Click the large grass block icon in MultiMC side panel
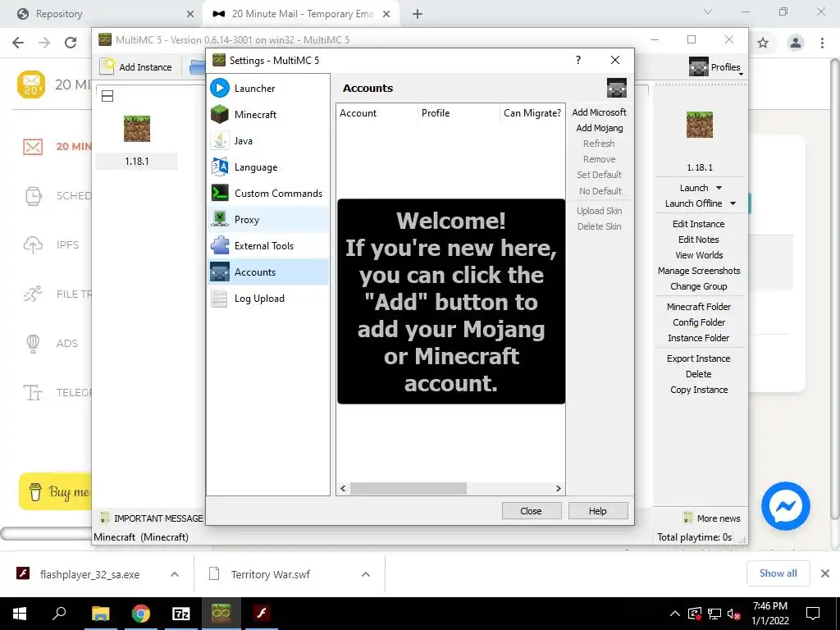This screenshot has height=630, width=840. [x=699, y=125]
